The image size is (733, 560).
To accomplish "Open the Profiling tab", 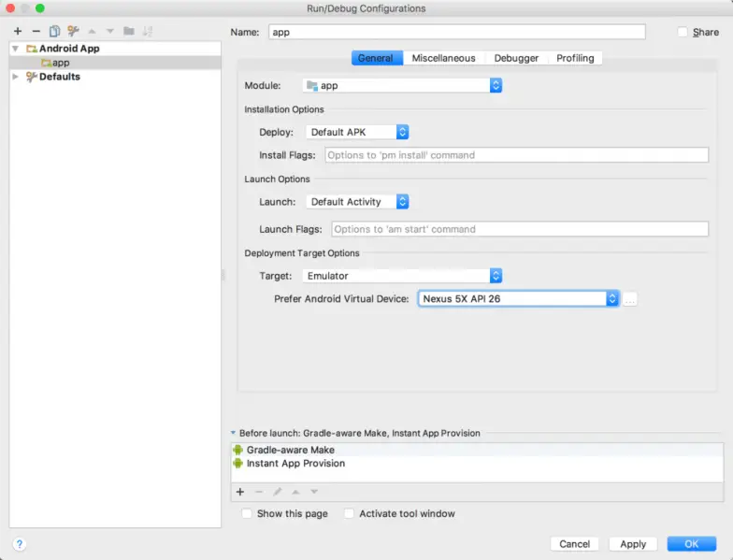I will [575, 58].
